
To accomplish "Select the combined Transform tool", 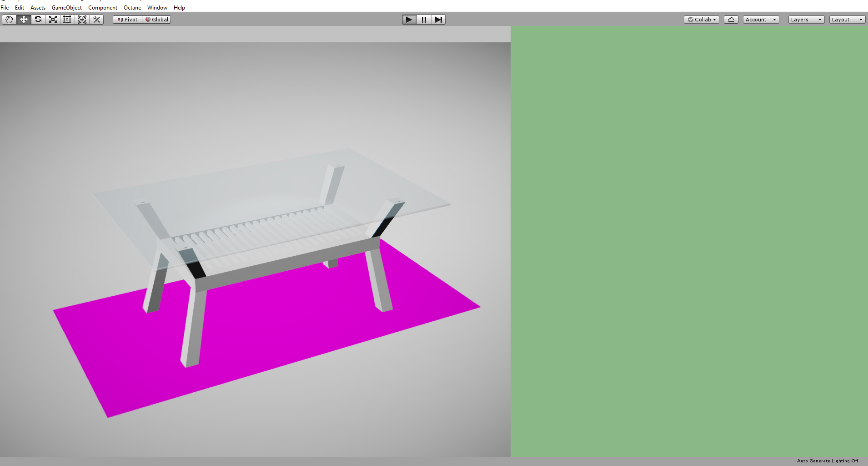I will (x=82, y=20).
